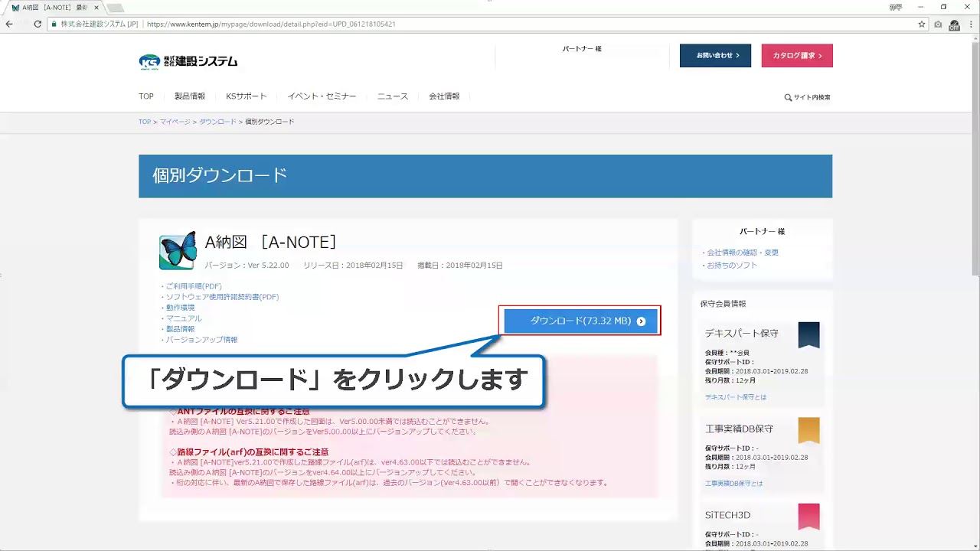Screen dimensions: 980x551
Task: Open a new browser tab
Action: (115, 8)
